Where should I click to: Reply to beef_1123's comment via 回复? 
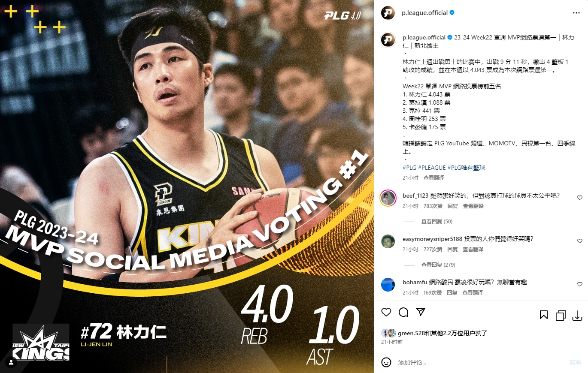click(x=452, y=206)
